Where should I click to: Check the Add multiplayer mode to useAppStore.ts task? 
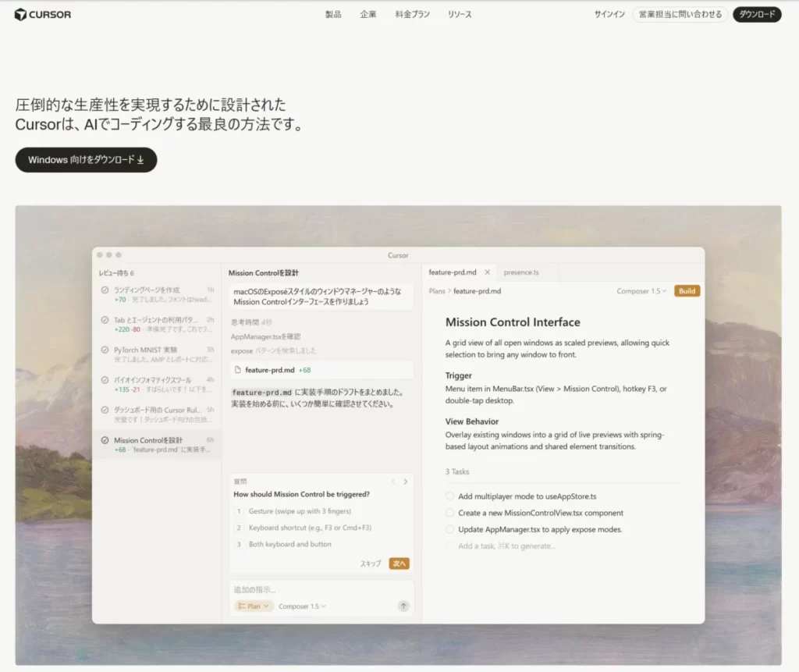[x=449, y=496]
